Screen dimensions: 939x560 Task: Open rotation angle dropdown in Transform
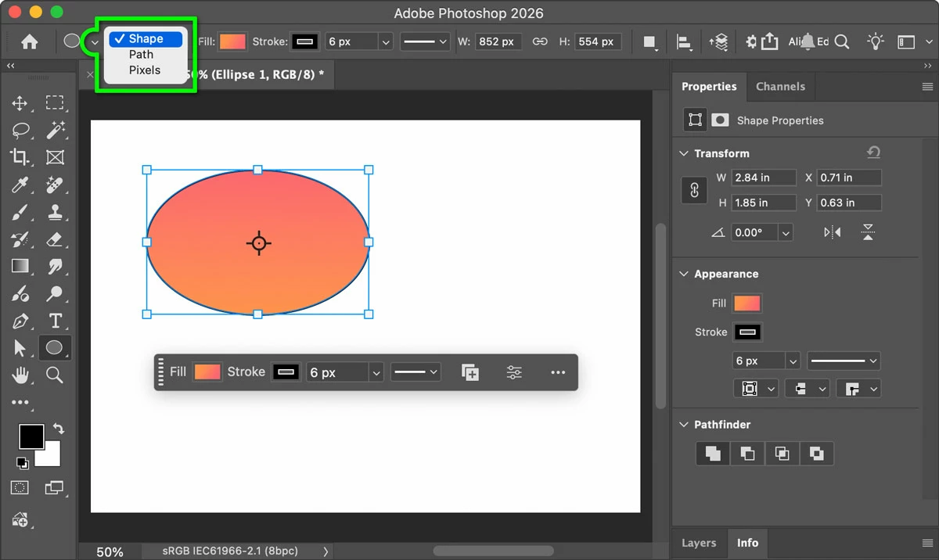pyautogui.click(x=786, y=232)
